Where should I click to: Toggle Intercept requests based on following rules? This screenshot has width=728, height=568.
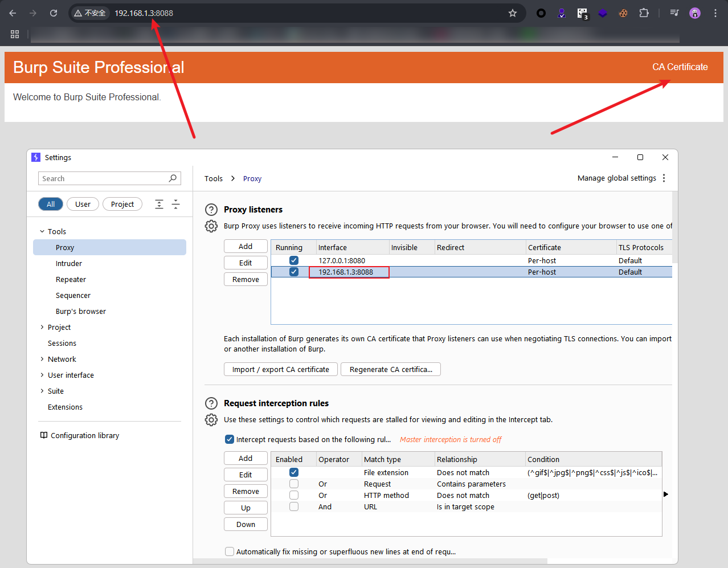coord(230,439)
